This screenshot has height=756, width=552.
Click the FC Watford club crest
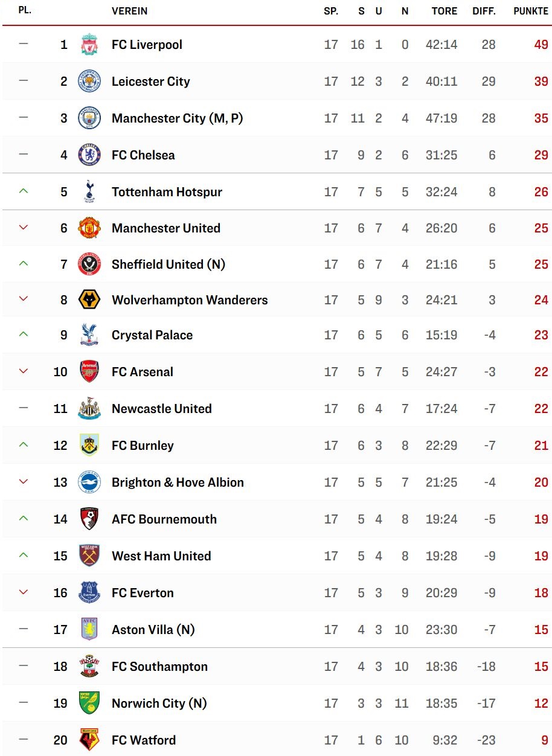(x=89, y=740)
